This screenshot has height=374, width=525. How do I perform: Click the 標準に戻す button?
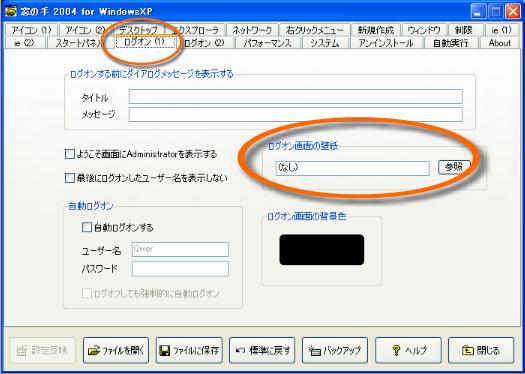(262, 350)
